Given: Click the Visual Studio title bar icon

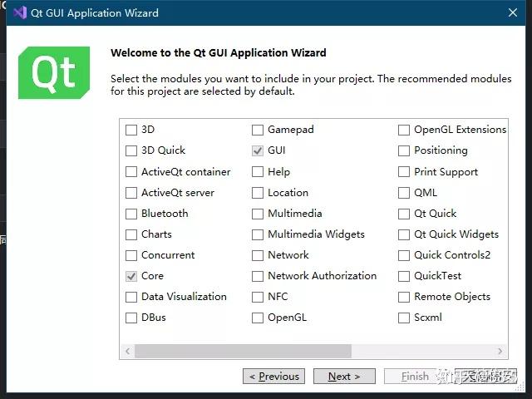Looking at the screenshot, I should click(x=19, y=13).
